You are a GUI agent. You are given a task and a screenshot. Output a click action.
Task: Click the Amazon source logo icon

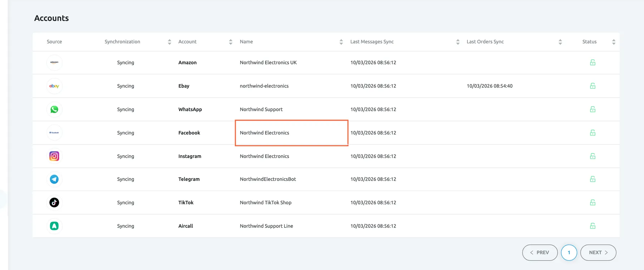(x=54, y=63)
